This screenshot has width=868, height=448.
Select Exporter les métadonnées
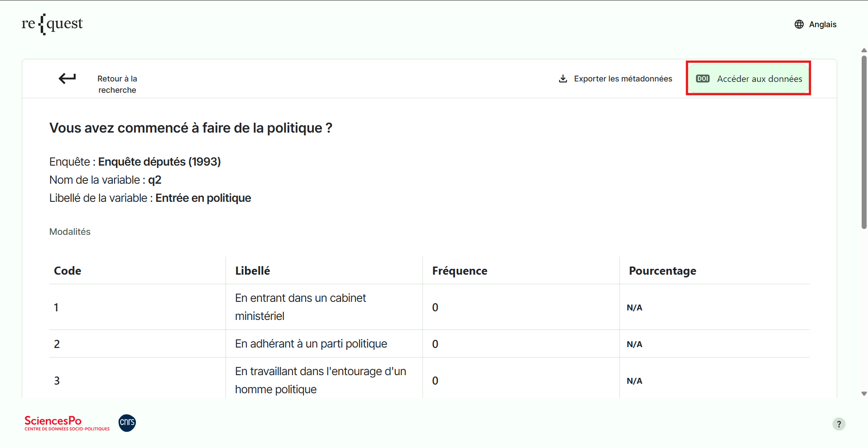pyautogui.click(x=623, y=79)
